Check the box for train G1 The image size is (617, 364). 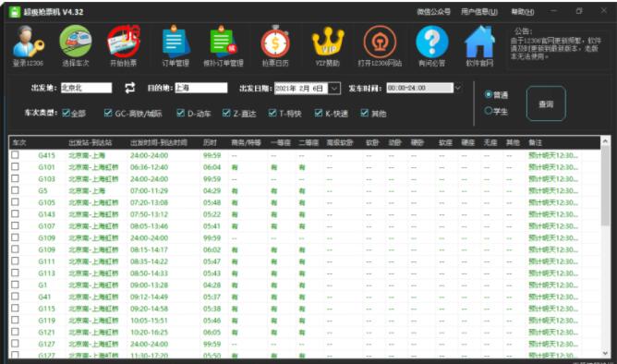point(15,285)
